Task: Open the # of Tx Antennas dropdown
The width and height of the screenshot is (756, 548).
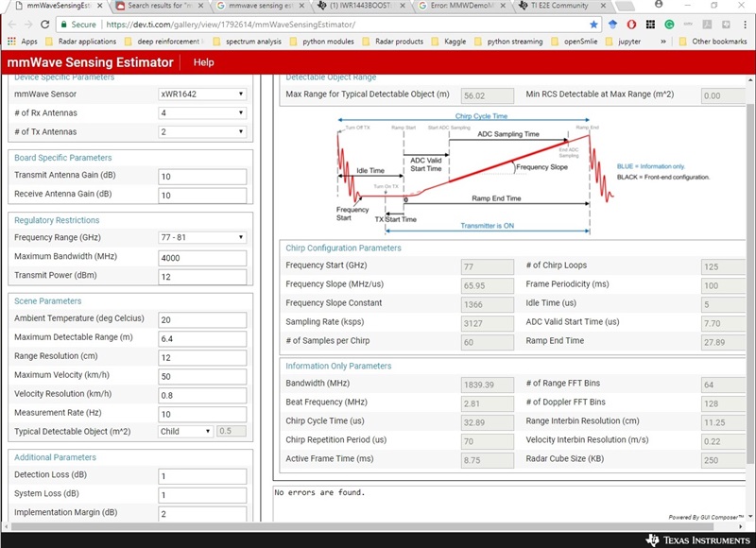Action: 202,131
